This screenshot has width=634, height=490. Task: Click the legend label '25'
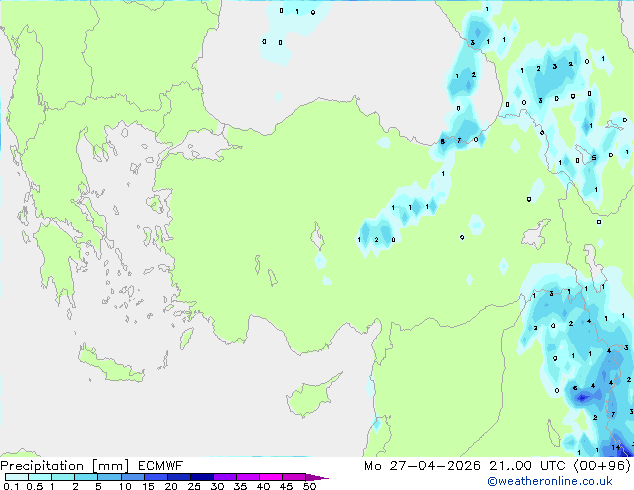pyautogui.click(x=194, y=486)
